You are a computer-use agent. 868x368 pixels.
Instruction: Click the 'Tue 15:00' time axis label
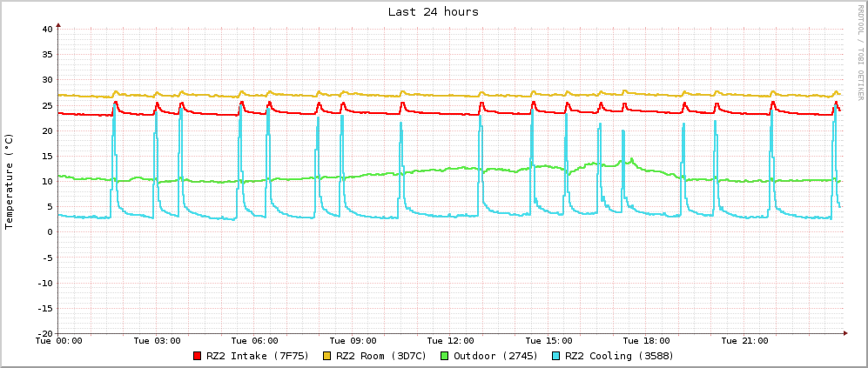click(x=549, y=341)
